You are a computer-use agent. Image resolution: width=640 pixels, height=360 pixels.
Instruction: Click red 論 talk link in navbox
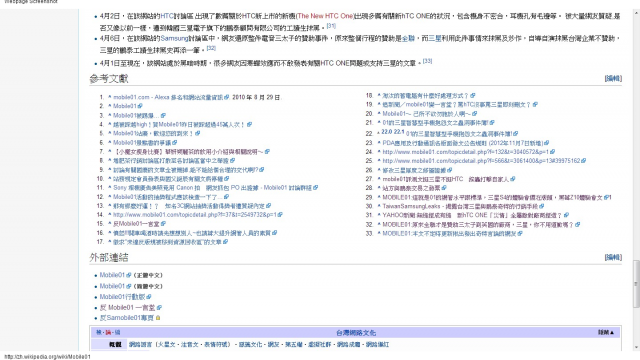click(108, 333)
